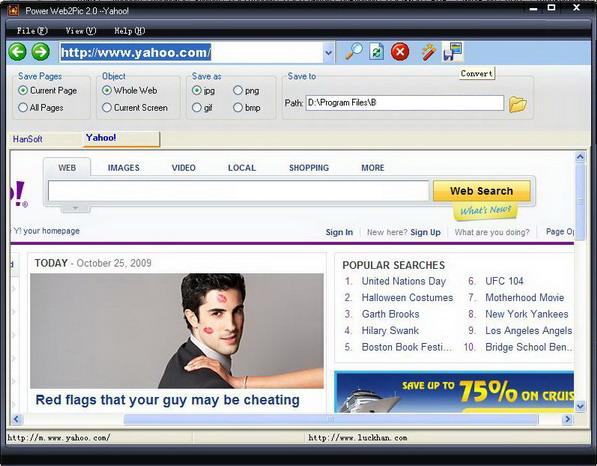Browse for save folder with the folder icon

click(x=518, y=104)
